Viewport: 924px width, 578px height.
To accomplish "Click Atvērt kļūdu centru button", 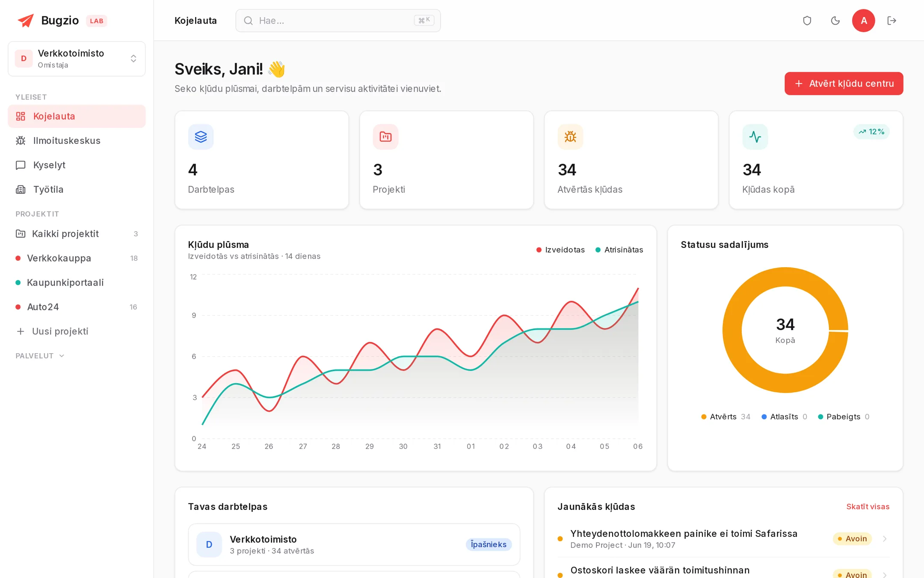I will (844, 83).
